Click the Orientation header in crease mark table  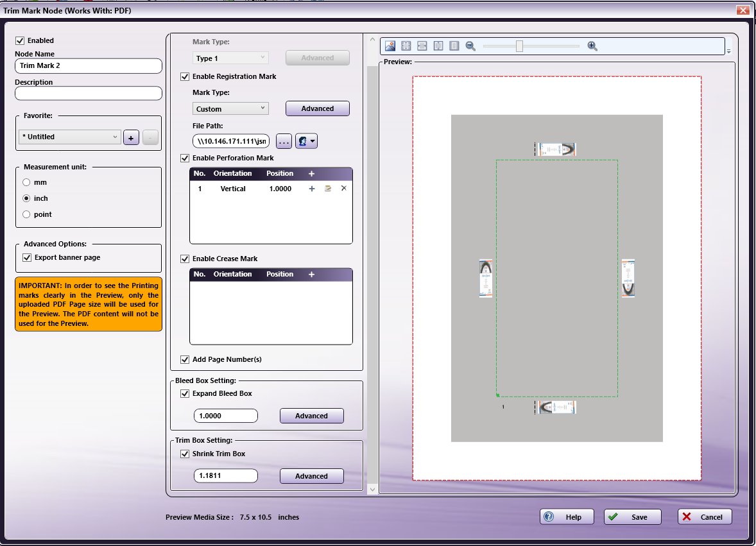coord(232,274)
